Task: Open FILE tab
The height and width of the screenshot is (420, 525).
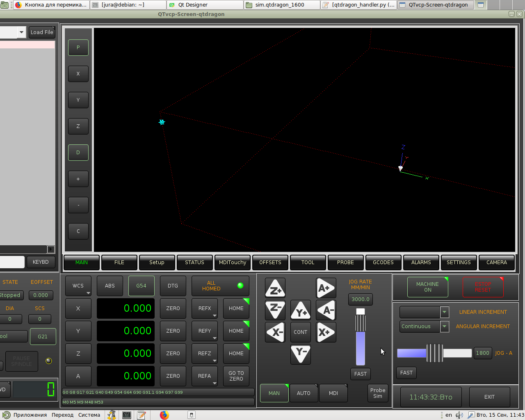Action: (119, 262)
